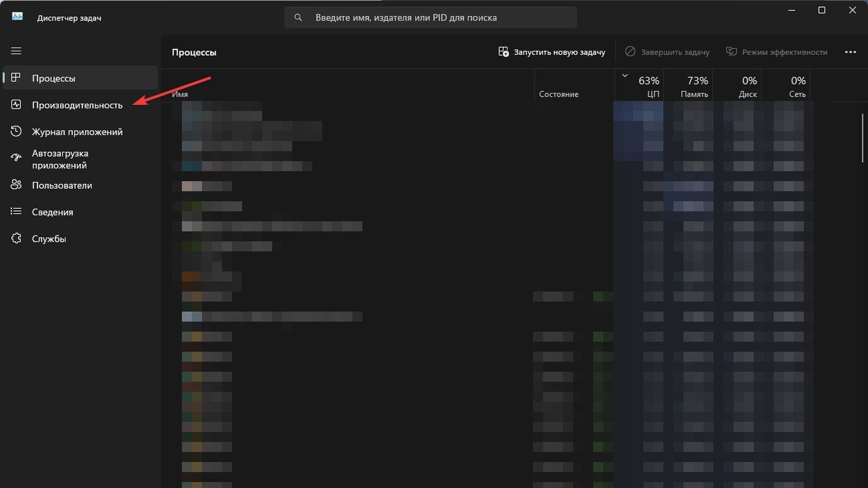Click the Производительность sidebar icon

(x=16, y=105)
